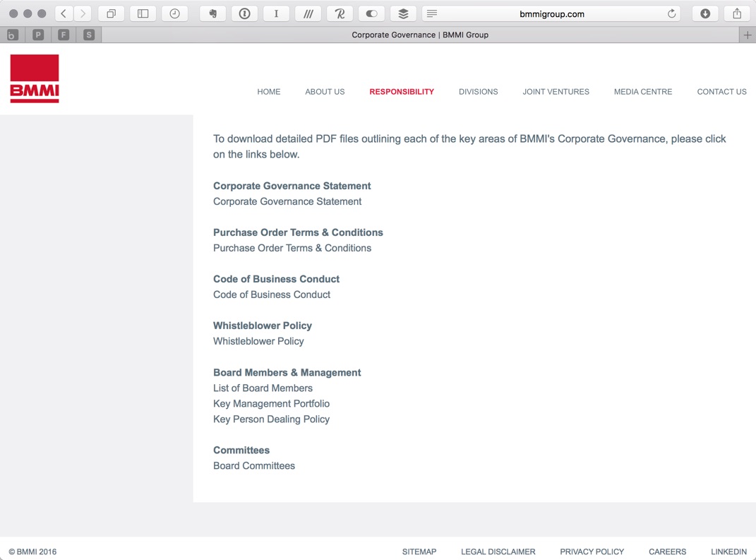Click the triple-slash extension icon
756x560 pixels.
tap(308, 13)
